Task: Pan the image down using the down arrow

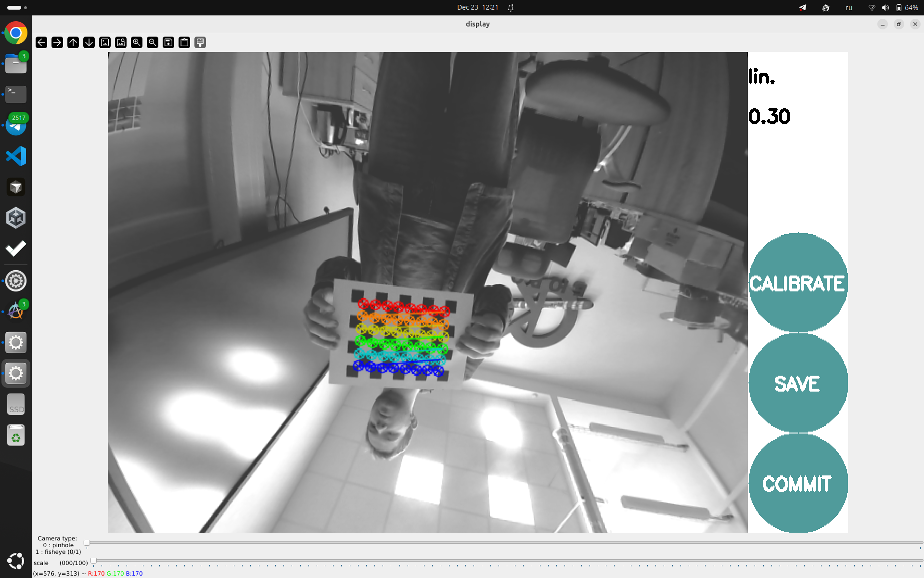Action: pyautogui.click(x=89, y=42)
